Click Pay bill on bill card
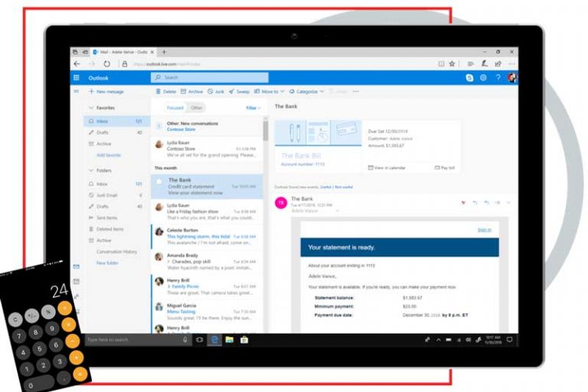The height and width of the screenshot is (392, 588). (445, 168)
